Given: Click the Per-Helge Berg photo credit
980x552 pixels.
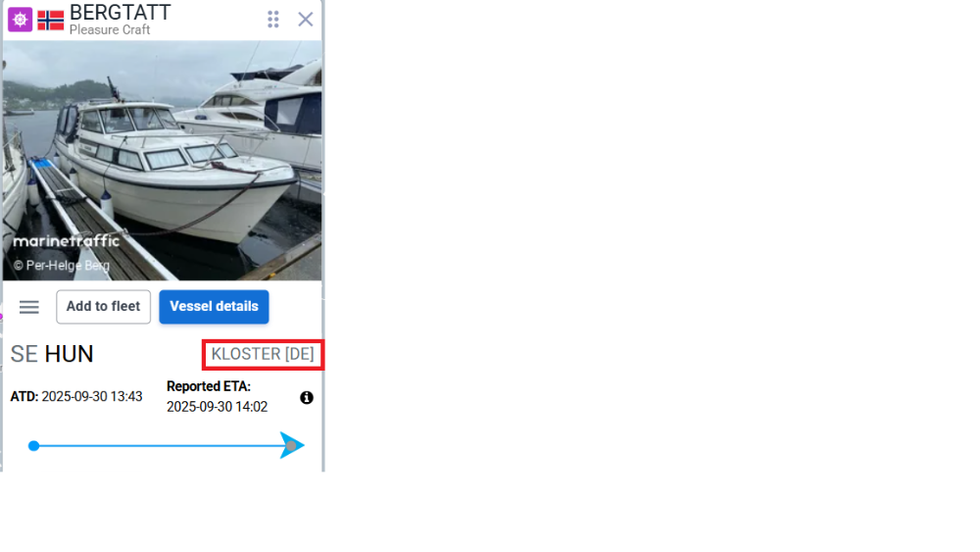Looking at the screenshot, I should click(x=62, y=266).
